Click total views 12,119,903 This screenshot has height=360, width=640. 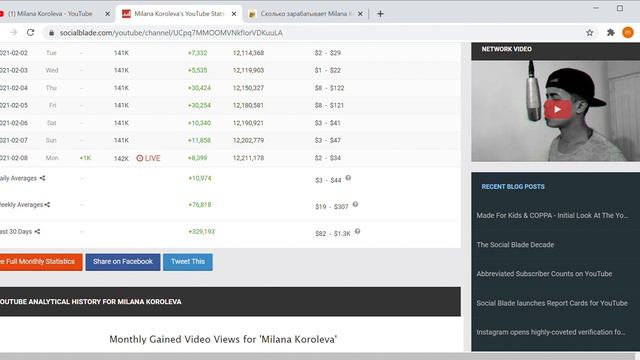point(249,70)
